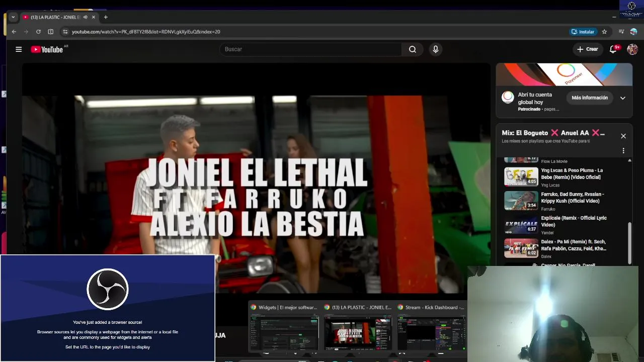The height and width of the screenshot is (362, 644).
Task: View site information icon in address bar
Action: [x=65, y=32]
